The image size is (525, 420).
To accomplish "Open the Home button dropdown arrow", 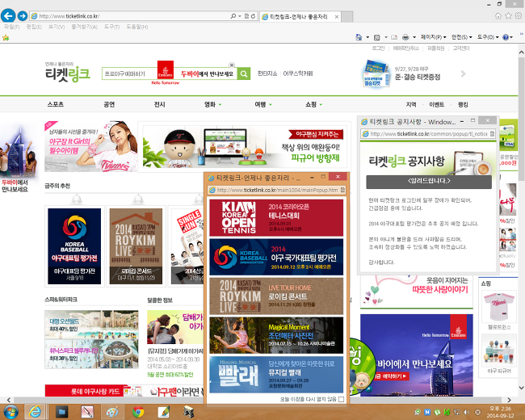I will tap(367, 37).
